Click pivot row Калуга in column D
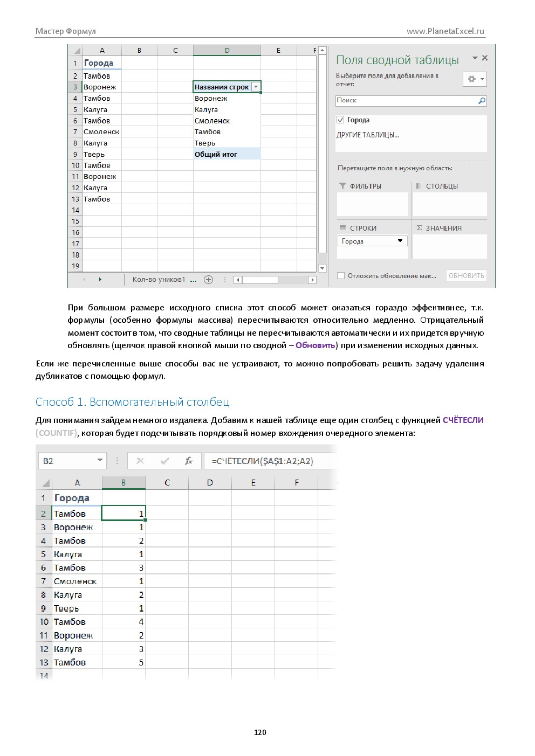The height and width of the screenshot is (756, 535). click(227, 110)
